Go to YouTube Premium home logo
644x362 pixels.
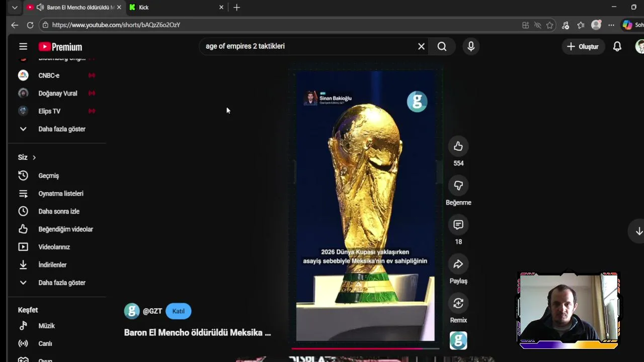click(60, 47)
